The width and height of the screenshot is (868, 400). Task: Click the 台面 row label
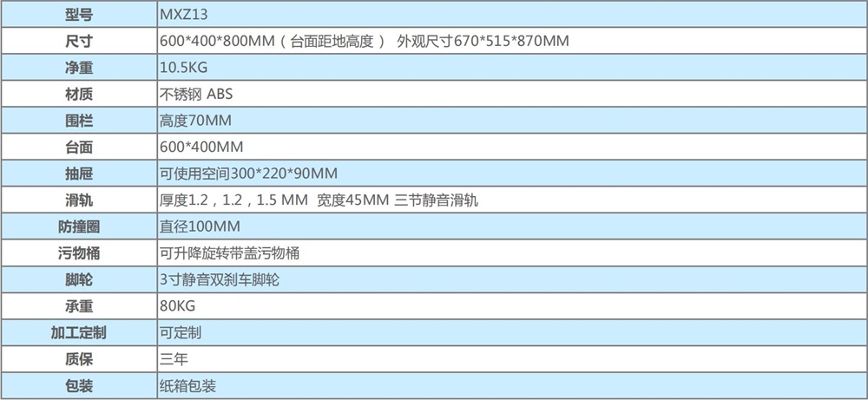tap(77, 147)
